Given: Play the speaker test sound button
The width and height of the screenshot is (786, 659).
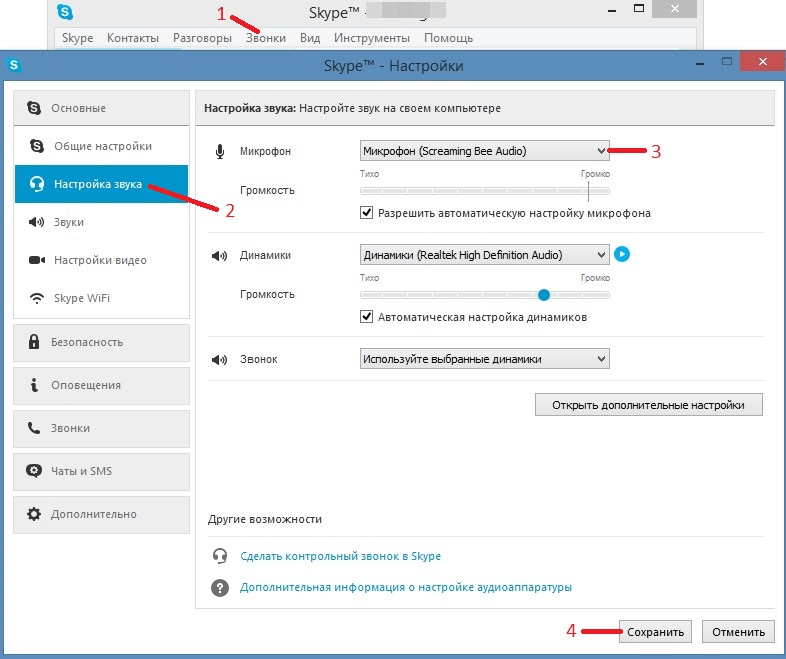Looking at the screenshot, I should coord(622,254).
